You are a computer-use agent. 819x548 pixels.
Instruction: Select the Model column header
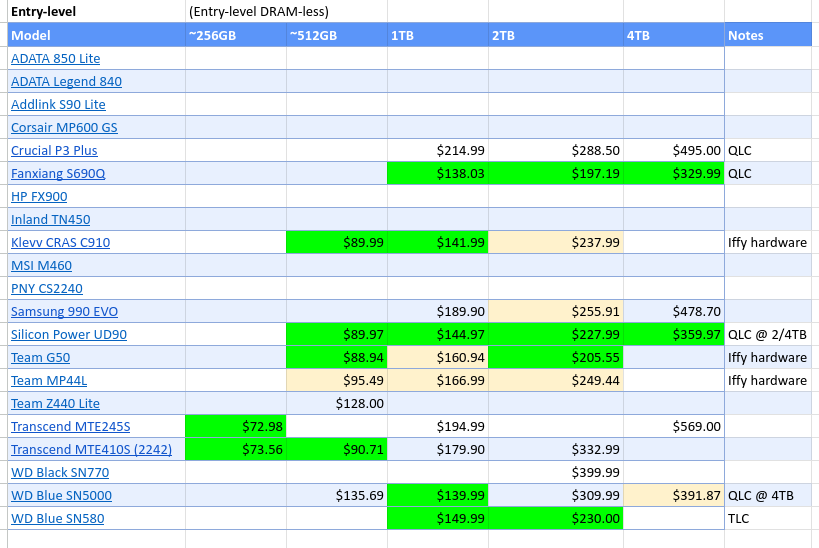(x=97, y=35)
